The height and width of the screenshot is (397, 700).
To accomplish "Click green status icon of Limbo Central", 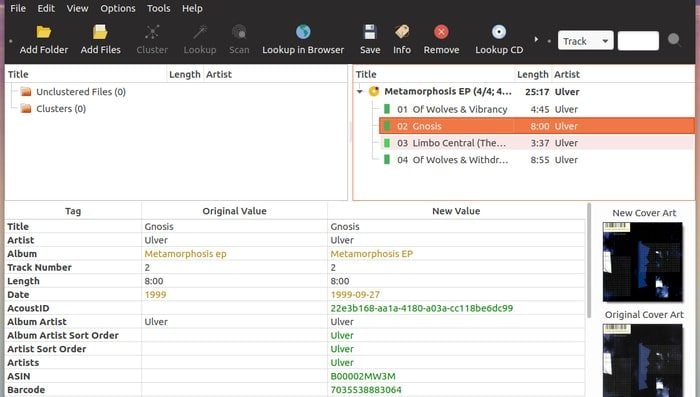I will pyautogui.click(x=387, y=143).
